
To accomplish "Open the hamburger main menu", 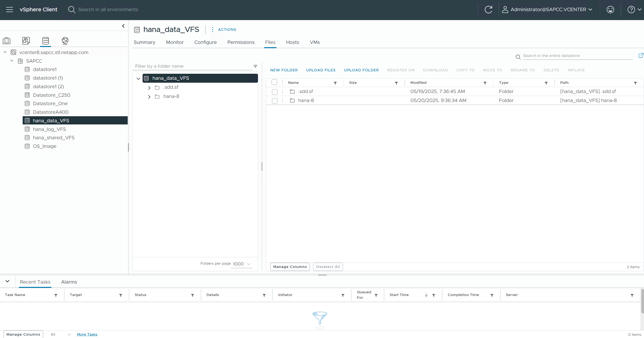I will tap(10, 10).
